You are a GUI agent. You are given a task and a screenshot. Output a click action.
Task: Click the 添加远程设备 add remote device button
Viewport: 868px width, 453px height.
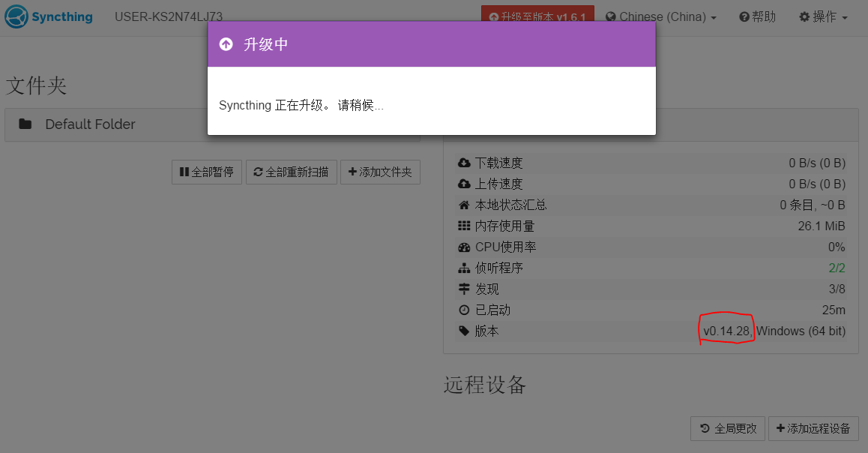point(813,428)
